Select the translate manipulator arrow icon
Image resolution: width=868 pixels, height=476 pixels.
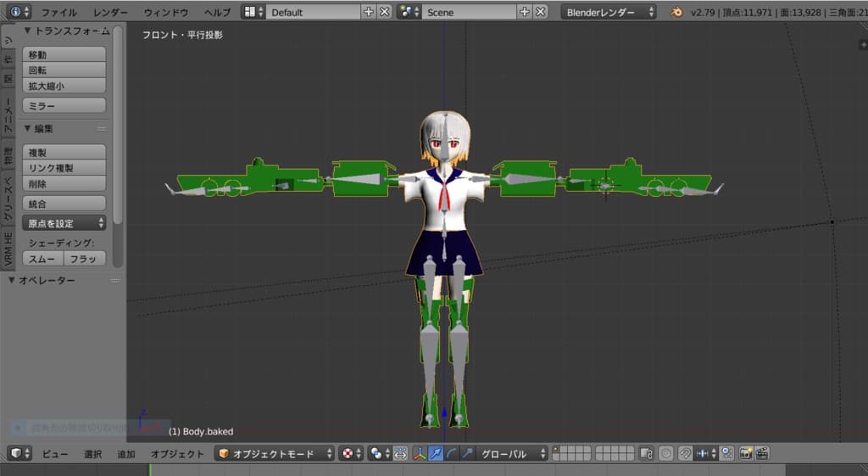click(x=435, y=454)
